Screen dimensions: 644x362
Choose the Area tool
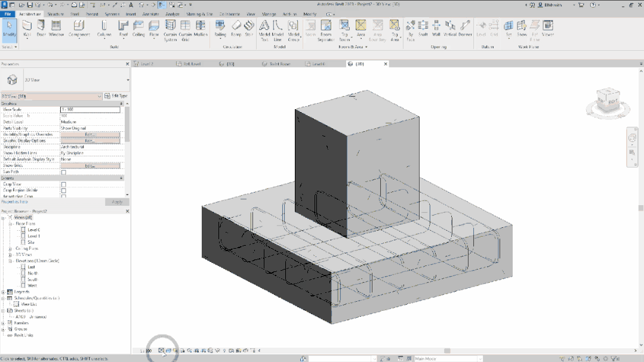click(360, 29)
